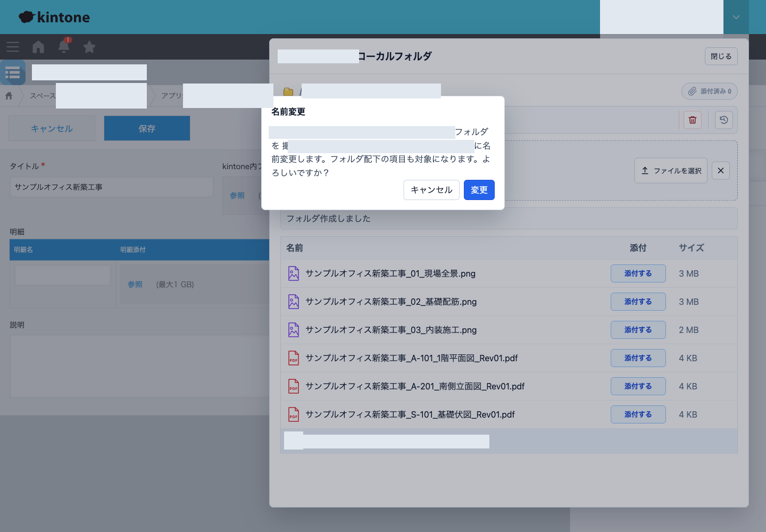Click the app list icon

tap(13, 72)
